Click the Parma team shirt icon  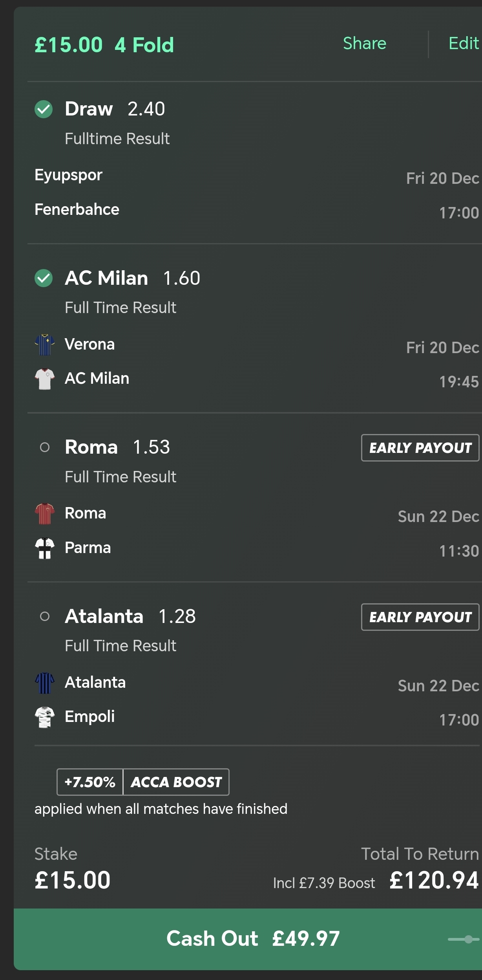(x=44, y=548)
